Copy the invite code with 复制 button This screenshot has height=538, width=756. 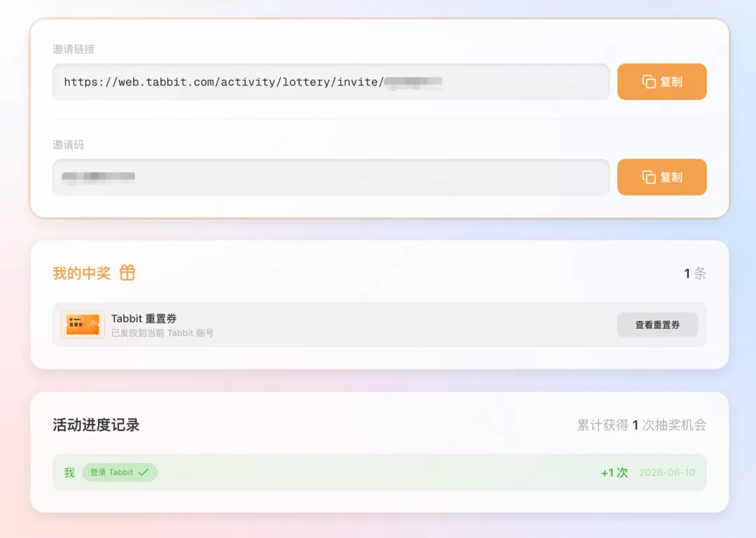coord(661,177)
